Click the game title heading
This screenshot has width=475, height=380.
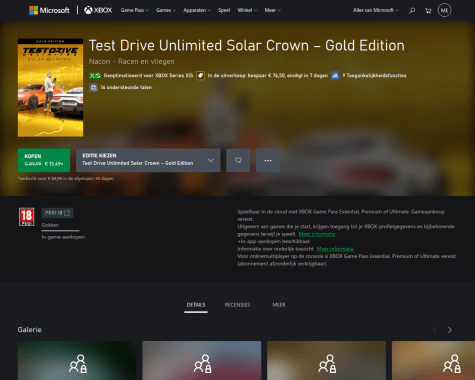click(247, 46)
